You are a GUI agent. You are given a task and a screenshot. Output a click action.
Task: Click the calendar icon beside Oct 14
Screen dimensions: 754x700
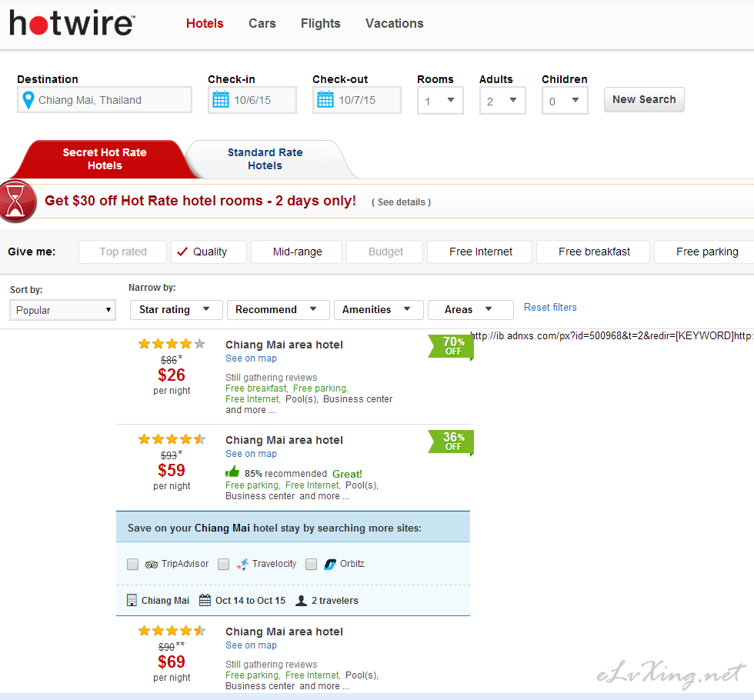click(205, 600)
